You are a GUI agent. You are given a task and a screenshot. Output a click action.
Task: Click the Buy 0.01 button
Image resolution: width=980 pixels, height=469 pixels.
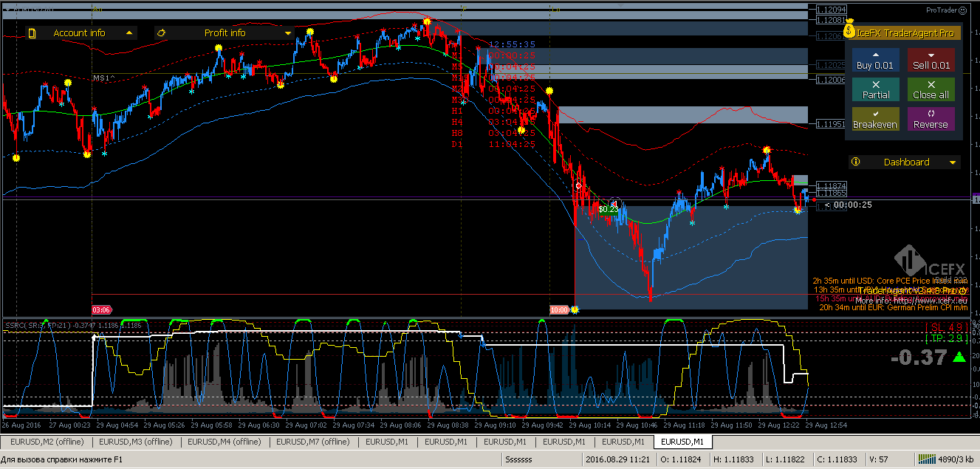pos(875,61)
